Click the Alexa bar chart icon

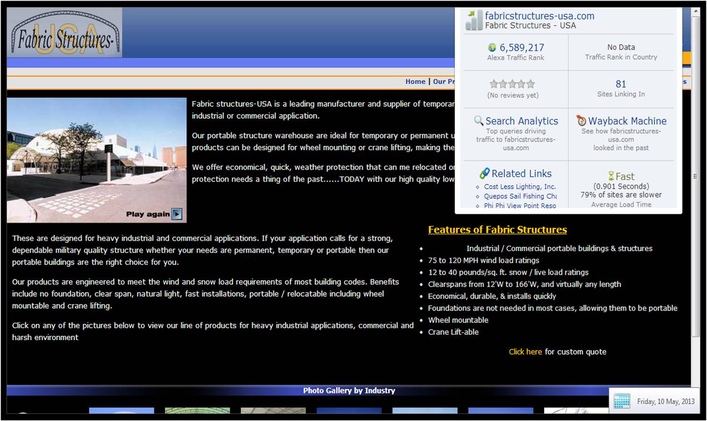coord(473,20)
